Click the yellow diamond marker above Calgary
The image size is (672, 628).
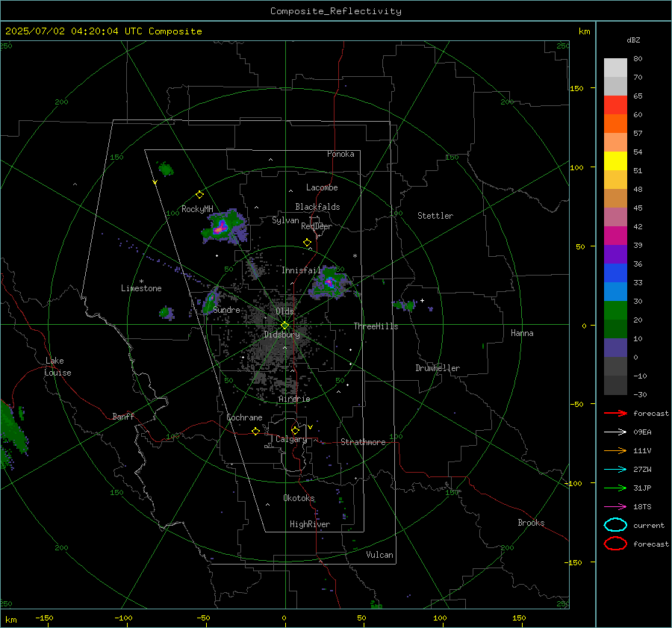coord(295,430)
